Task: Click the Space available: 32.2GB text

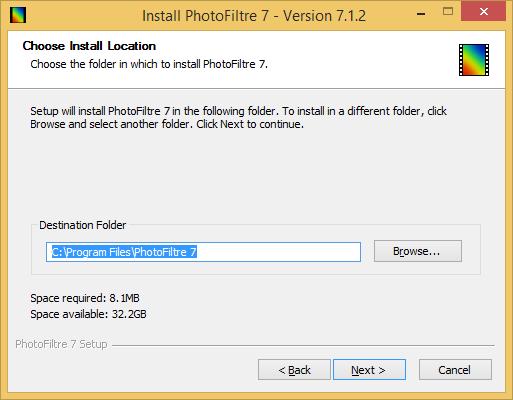Action: pos(88,314)
